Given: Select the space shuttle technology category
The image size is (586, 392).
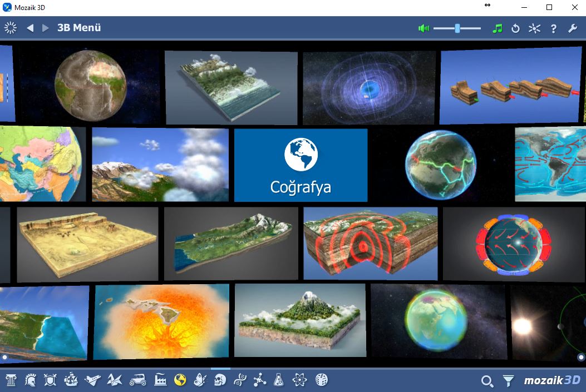Looking at the screenshot, I should pyautogui.click(x=92, y=380).
